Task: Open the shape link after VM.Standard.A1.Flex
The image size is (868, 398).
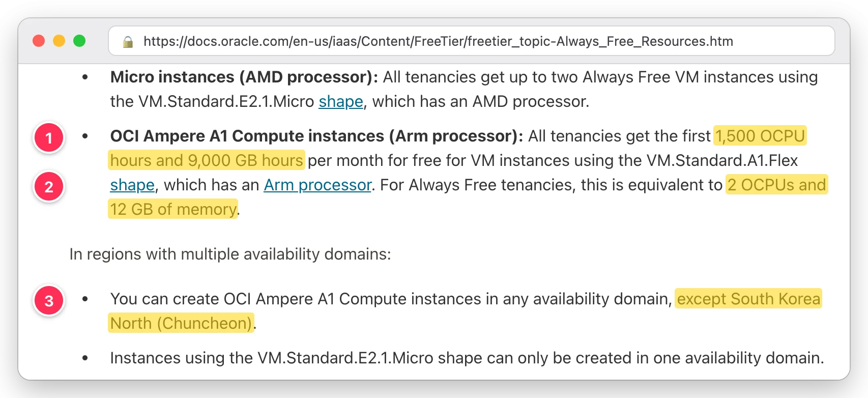Action: [x=132, y=185]
